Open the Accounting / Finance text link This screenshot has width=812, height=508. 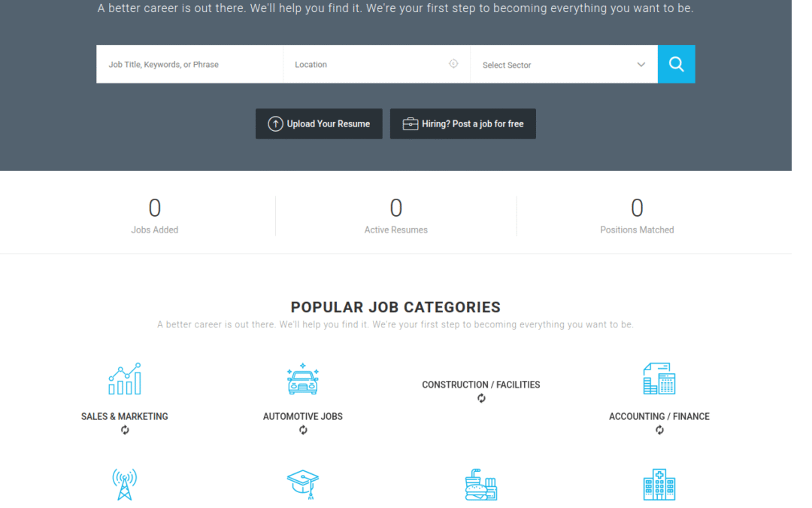coord(659,416)
